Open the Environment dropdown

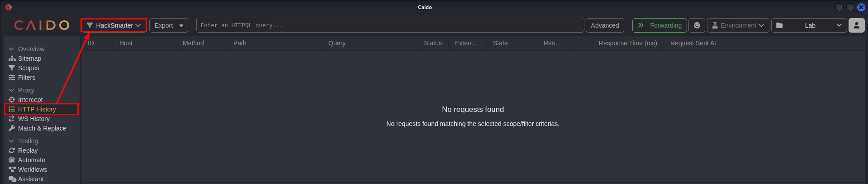click(738, 25)
